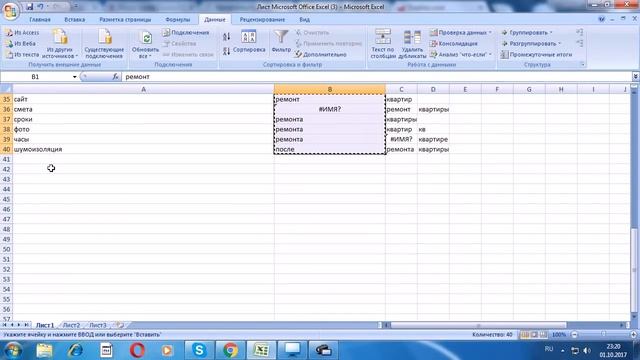Switch to sheet Лист3
640x360 pixels.
pyautogui.click(x=98, y=325)
